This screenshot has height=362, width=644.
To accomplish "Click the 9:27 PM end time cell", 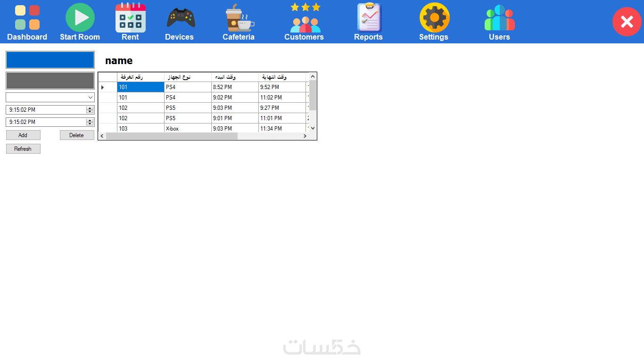I will coord(282,108).
